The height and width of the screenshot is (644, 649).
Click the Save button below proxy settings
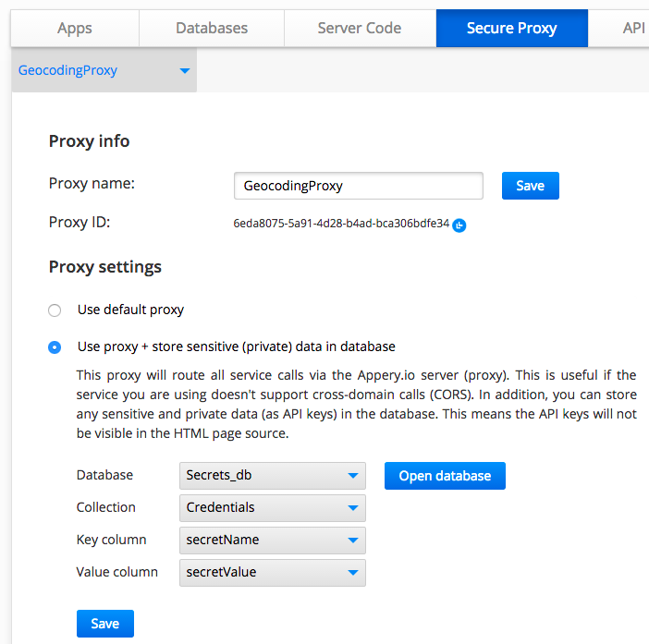click(104, 624)
